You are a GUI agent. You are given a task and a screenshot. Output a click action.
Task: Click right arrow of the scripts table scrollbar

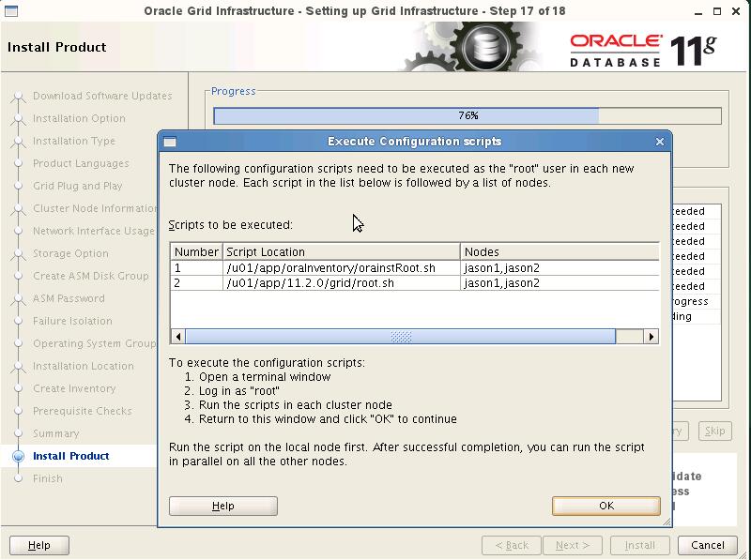(651, 337)
